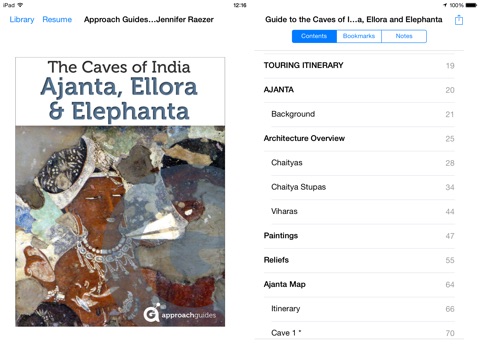Open Architecture Overview entry
This screenshot has width=480, height=360.
(x=359, y=139)
